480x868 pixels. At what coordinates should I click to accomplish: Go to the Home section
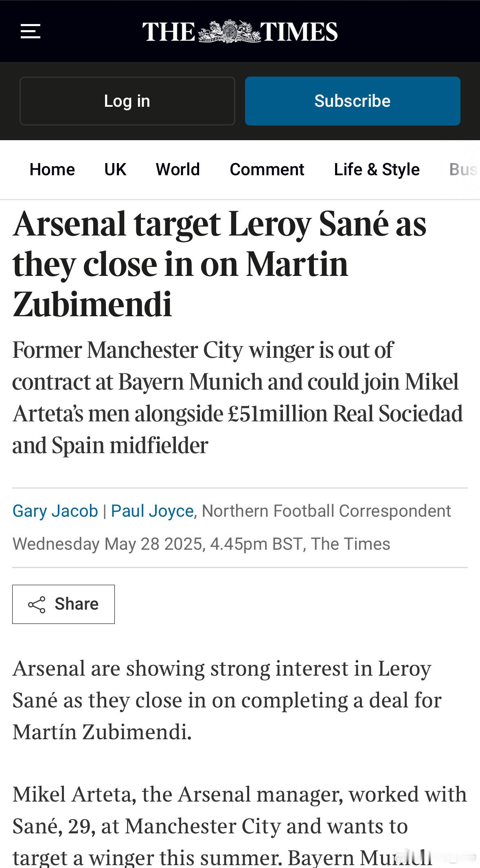pos(52,169)
